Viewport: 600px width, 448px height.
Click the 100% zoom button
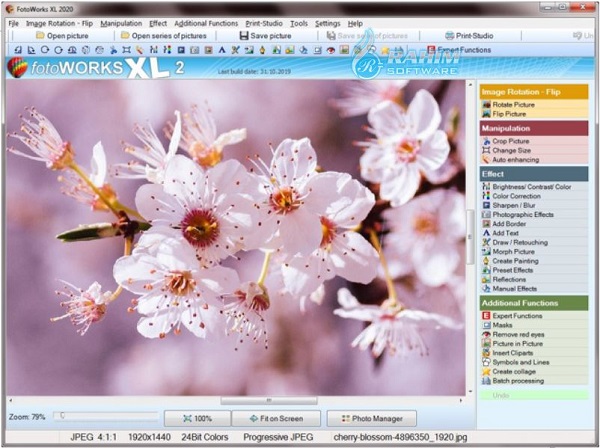[197, 419]
